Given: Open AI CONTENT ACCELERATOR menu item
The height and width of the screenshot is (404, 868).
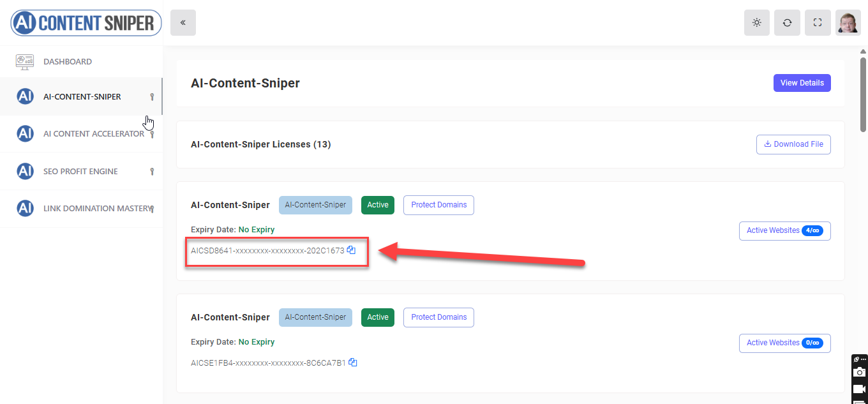Looking at the screenshot, I should (81, 134).
